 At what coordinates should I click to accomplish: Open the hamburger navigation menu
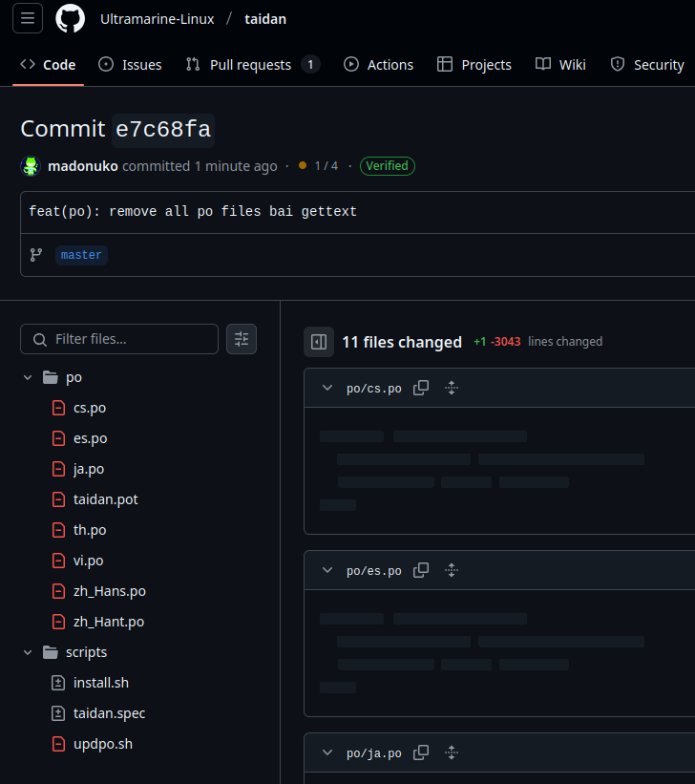pyautogui.click(x=28, y=18)
